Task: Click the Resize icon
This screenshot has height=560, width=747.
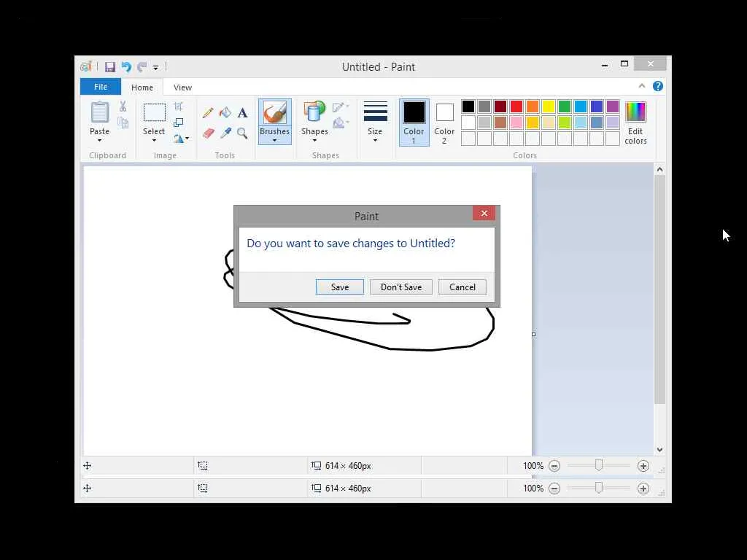Action: (178, 122)
